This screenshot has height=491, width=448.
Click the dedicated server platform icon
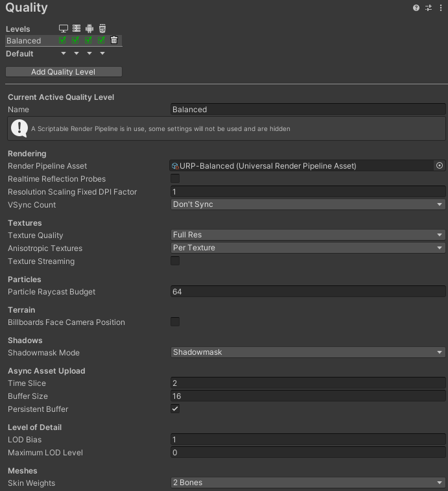[x=77, y=29]
